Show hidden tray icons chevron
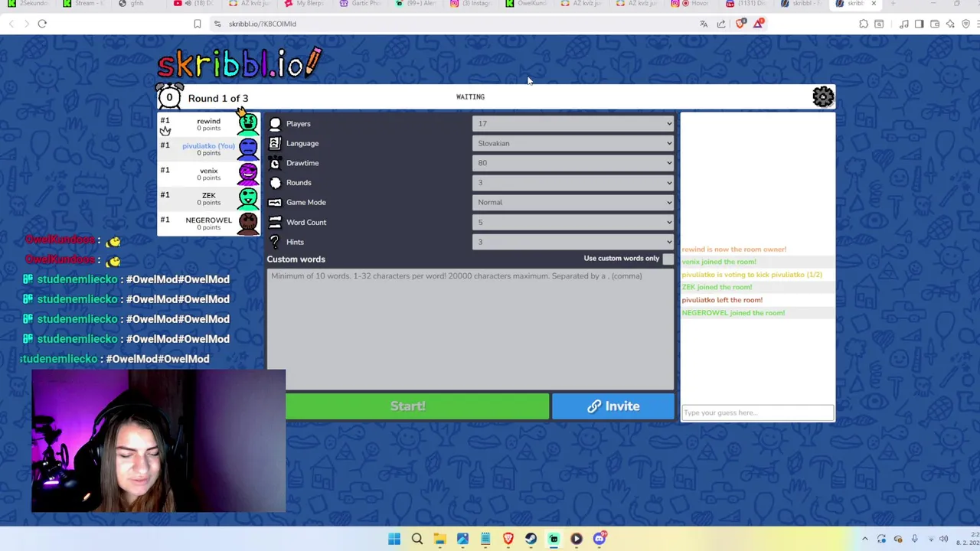 pos(865,539)
